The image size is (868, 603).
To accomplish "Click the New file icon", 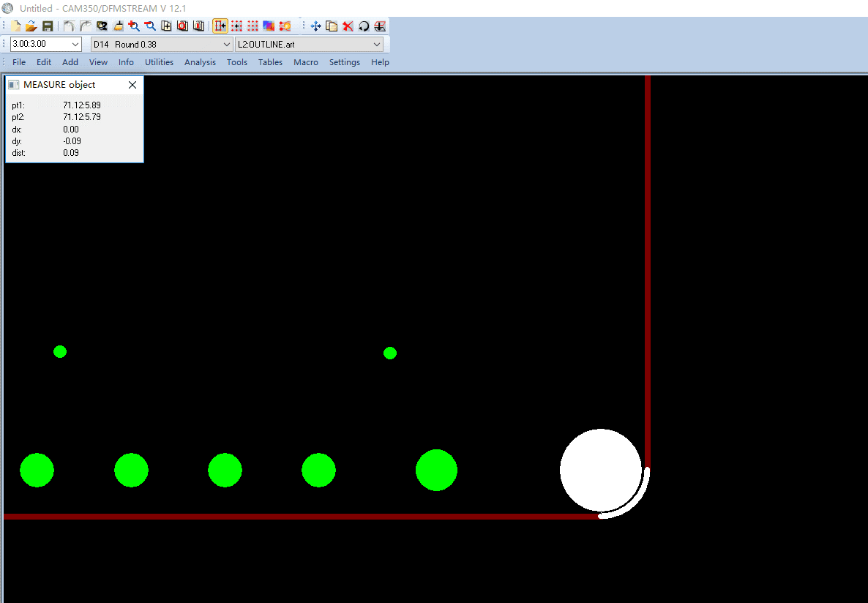I will (16, 26).
